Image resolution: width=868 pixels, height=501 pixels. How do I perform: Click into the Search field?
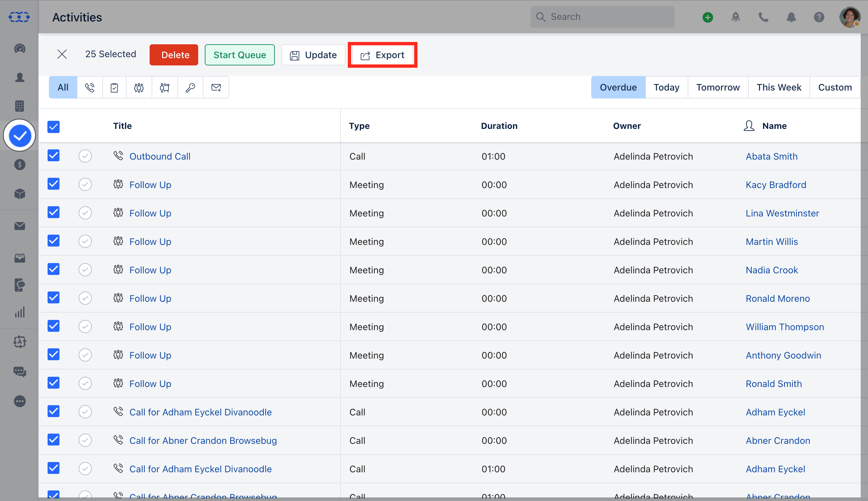(x=602, y=17)
